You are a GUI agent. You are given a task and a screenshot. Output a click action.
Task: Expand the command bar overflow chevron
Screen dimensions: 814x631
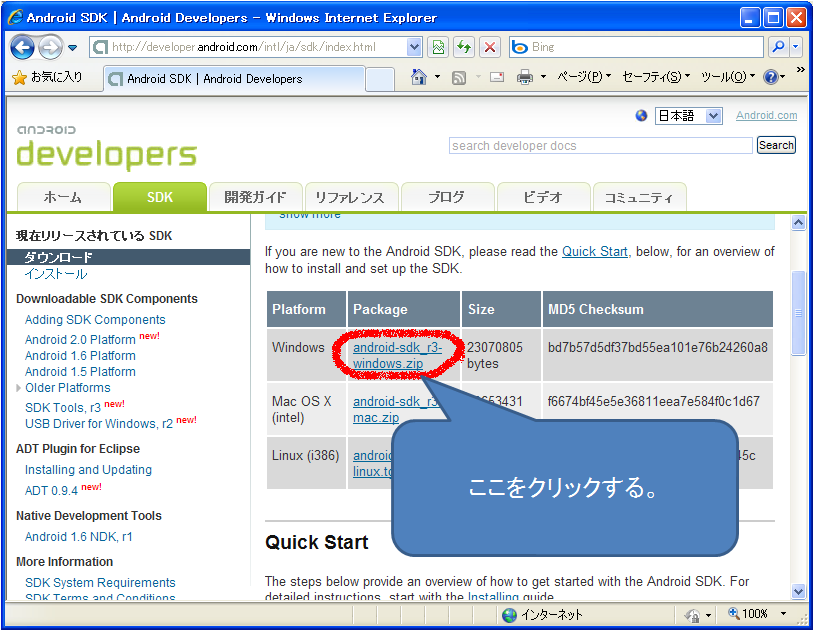(x=801, y=70)
